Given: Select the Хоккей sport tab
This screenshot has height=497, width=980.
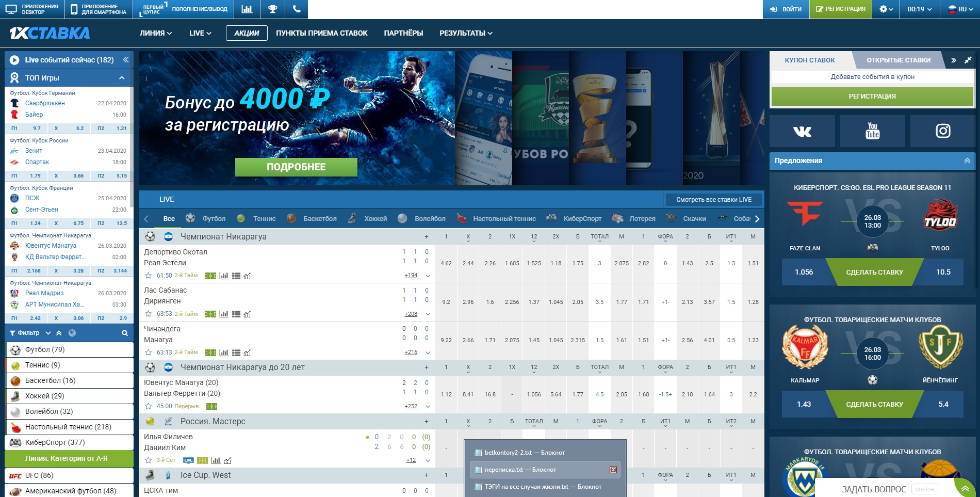Looking at the screenshot, I should pos(367,219).
